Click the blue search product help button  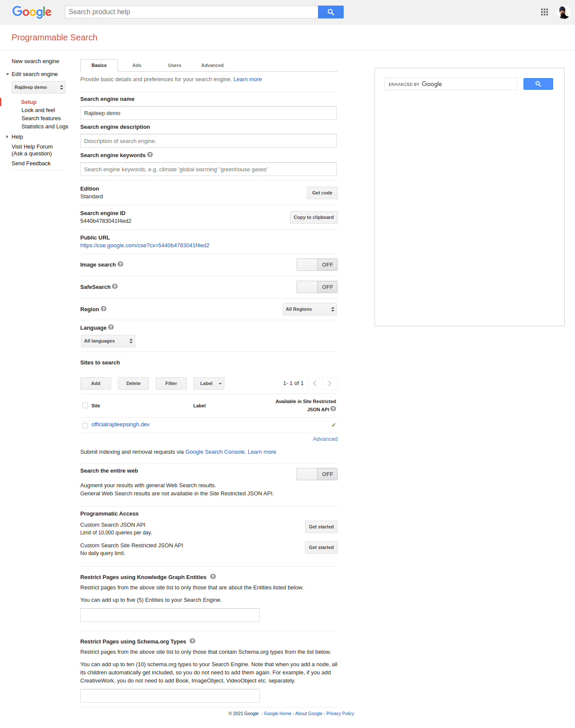pyautogui.click(x=330, y=12)
